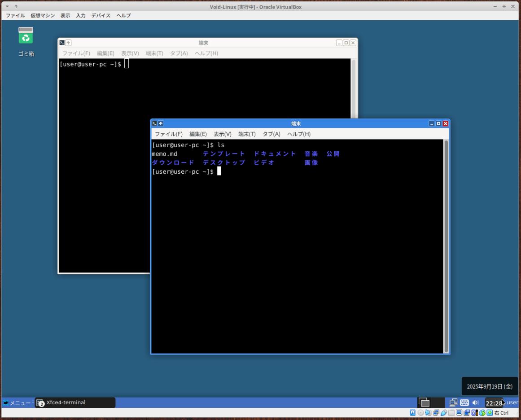Click the VirtualBox audio status icon
Screen dimensions: 521x420
[428, 413]
